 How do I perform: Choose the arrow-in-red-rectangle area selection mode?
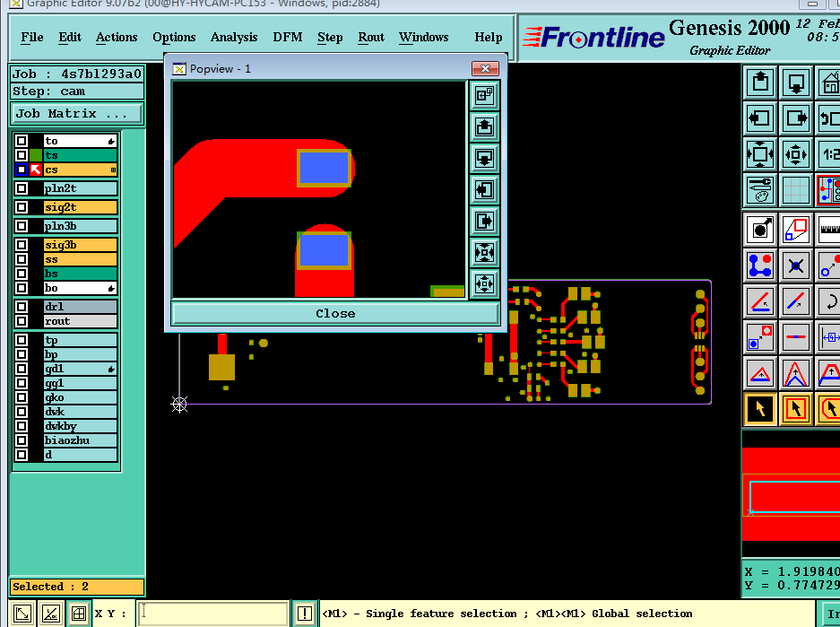tap(795, 409)
